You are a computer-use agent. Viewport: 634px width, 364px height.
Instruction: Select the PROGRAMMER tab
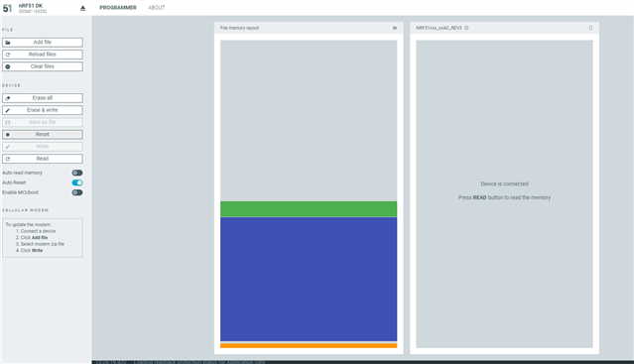(x=118, y=8)
